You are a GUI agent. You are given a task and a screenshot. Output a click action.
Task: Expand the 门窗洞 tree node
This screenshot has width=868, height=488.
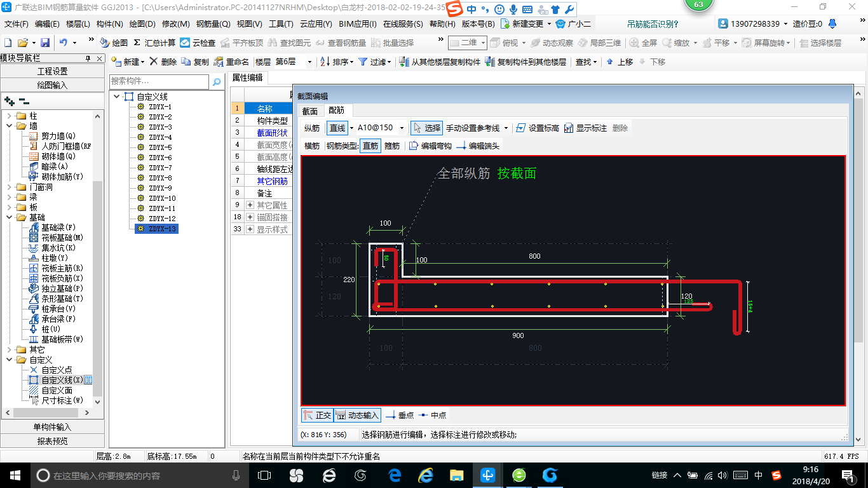10,187
